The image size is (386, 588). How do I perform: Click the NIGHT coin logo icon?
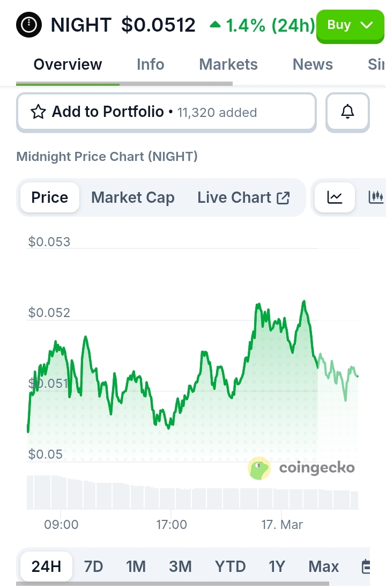tap(29, 25)
